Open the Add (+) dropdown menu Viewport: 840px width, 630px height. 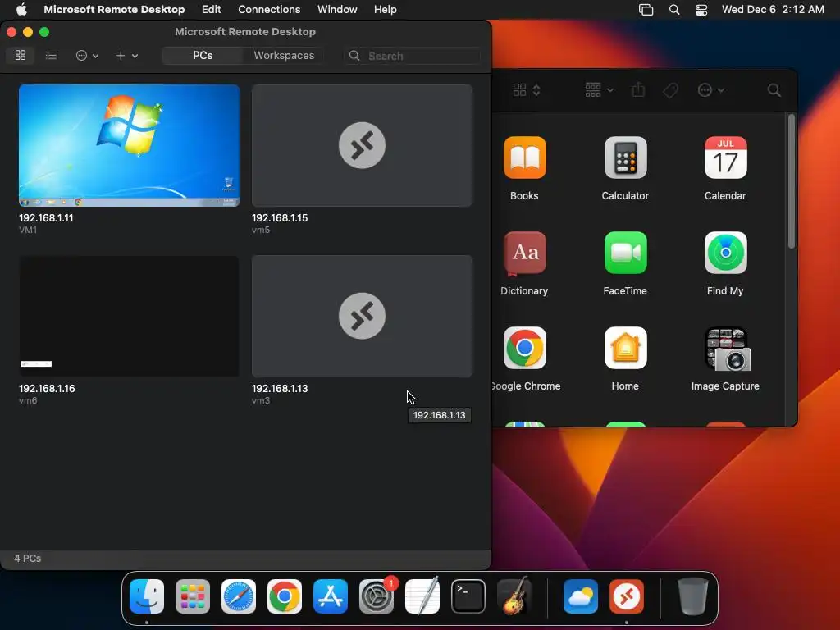[x=127, y=56]
